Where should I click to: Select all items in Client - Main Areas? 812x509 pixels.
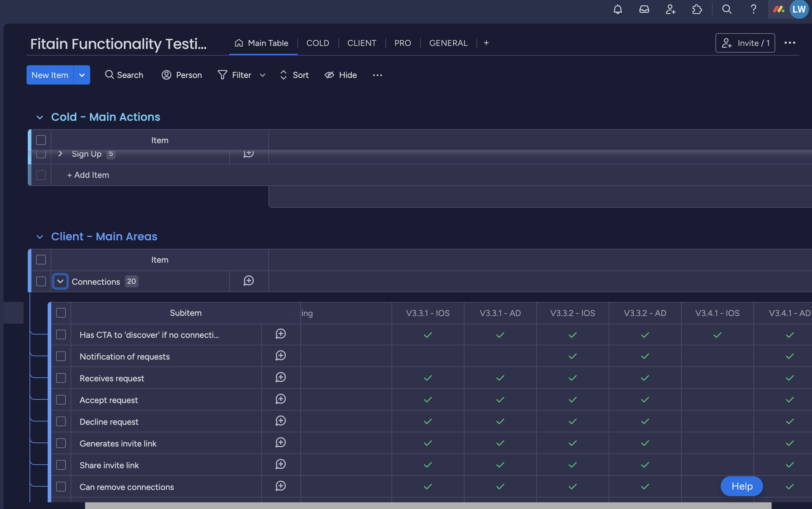click(41, 260)
